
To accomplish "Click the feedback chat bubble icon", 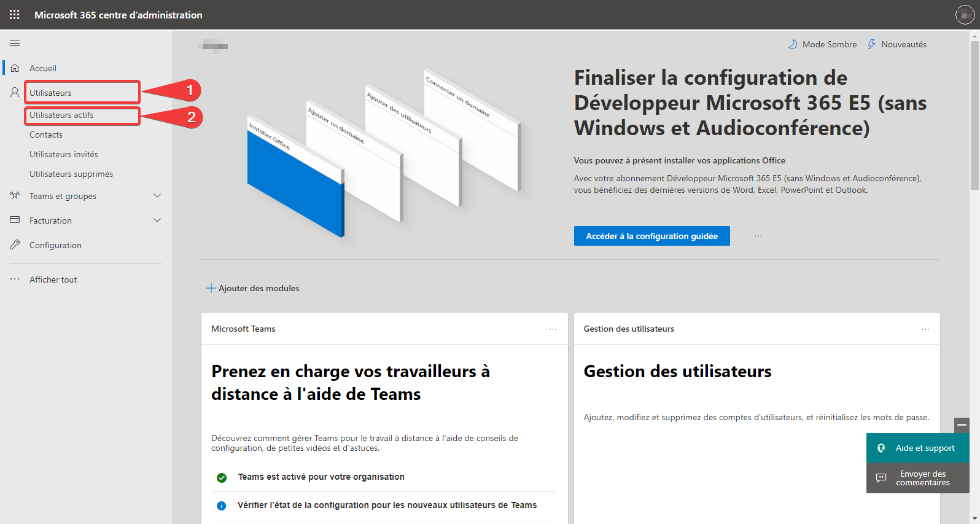I will [x=881, y=478].
